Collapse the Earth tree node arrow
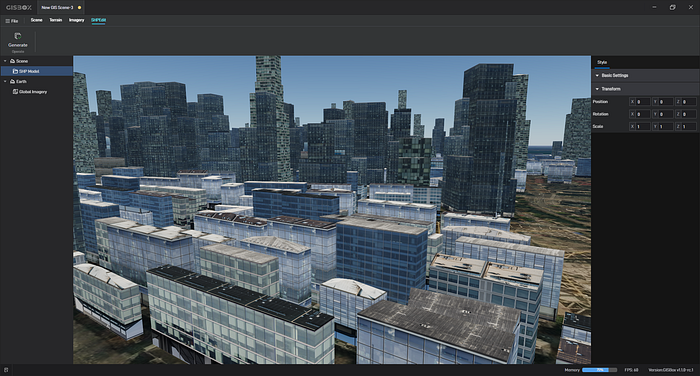700x376 pixels. coord(5,82)
